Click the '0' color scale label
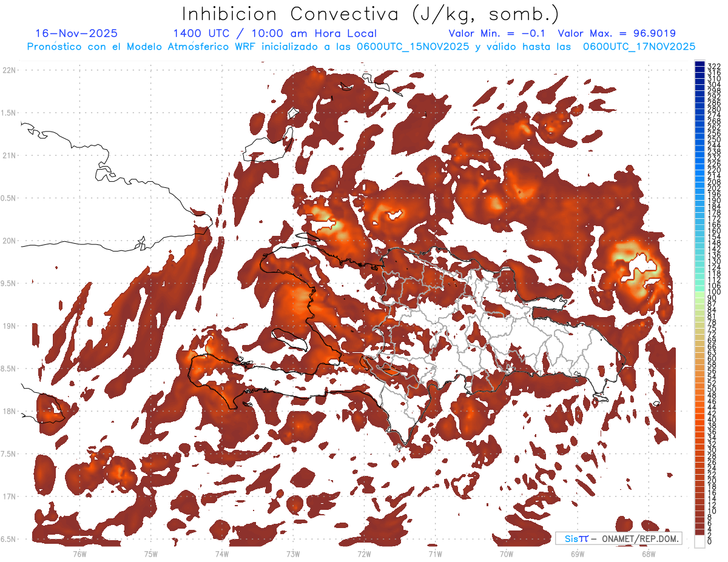This screenshot has width=728, height=562. tap(710, 541)
